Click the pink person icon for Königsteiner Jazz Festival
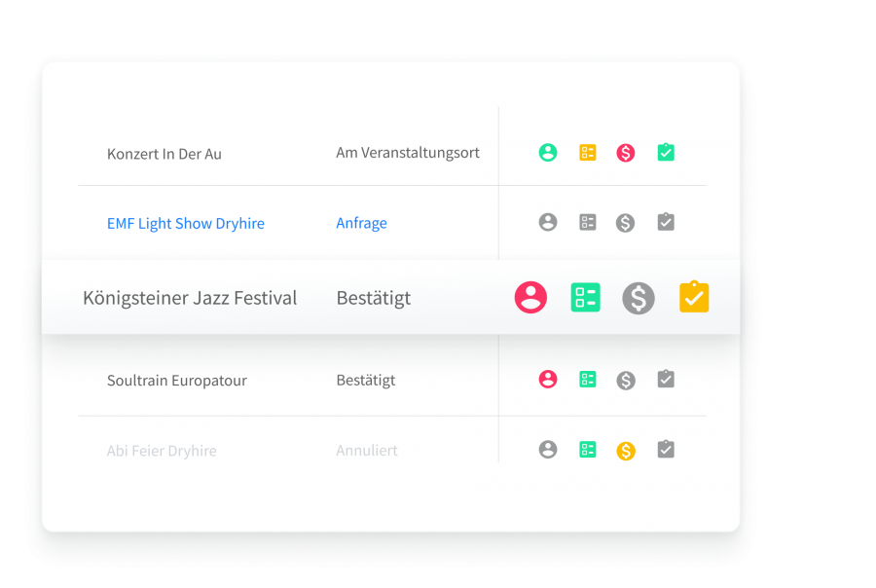The width and height of the screenshot is (876, 588). tap(530, 297)
